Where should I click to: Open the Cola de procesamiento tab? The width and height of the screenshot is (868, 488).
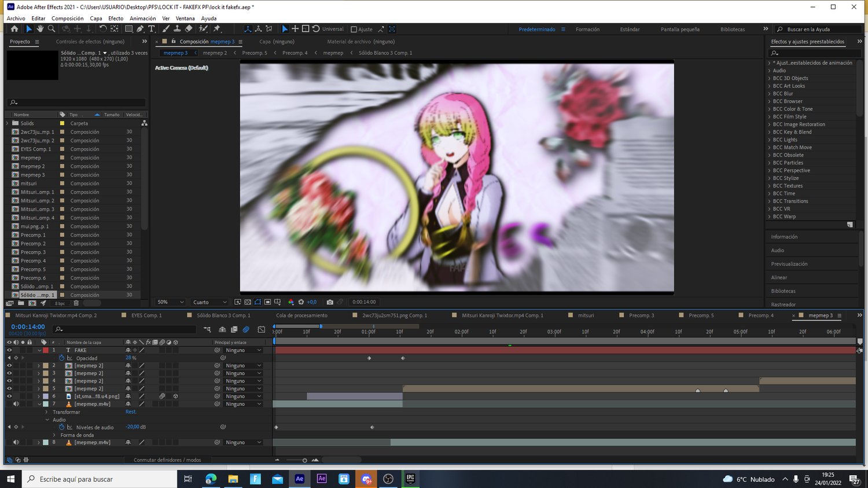click(301, 315)
